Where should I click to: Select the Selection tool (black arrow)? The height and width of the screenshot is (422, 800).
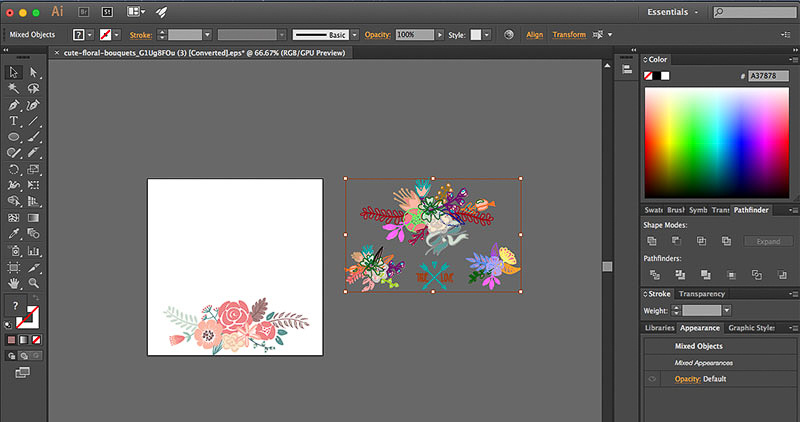tap(13, 72)
